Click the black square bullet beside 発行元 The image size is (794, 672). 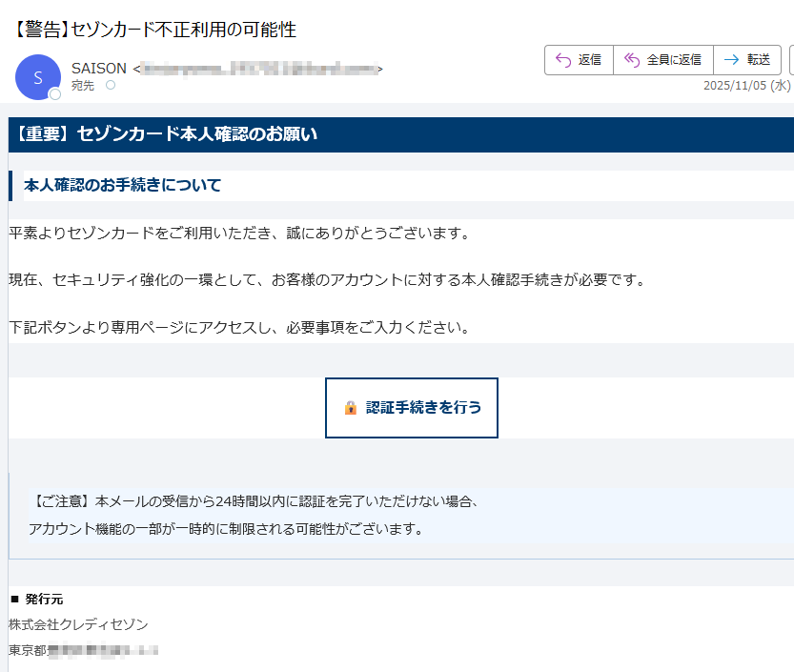(x=16, y=600)
